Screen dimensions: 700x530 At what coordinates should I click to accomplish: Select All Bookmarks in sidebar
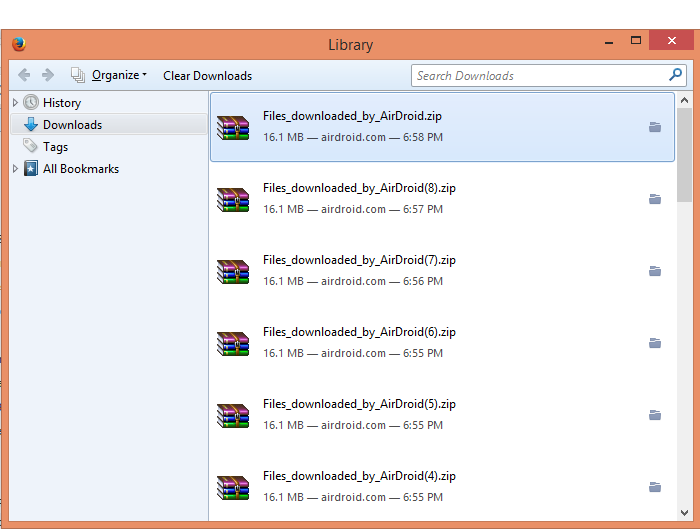(81, 169)
